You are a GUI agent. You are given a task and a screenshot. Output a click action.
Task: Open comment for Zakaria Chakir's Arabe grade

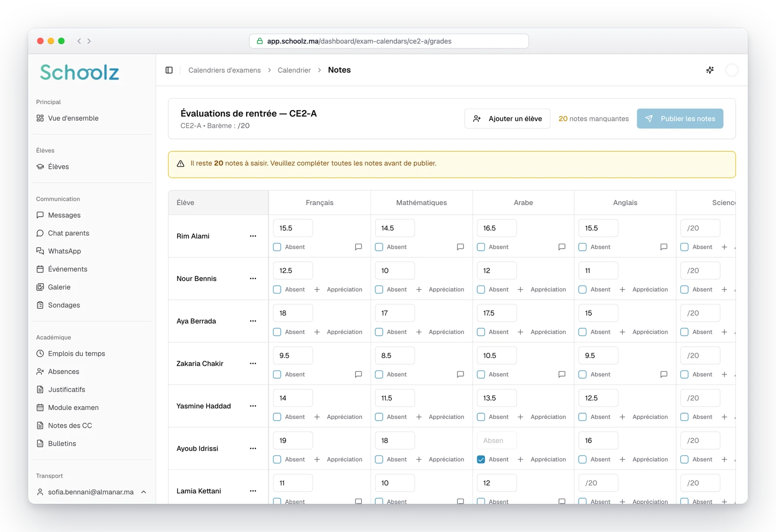[x=562, y=374]
